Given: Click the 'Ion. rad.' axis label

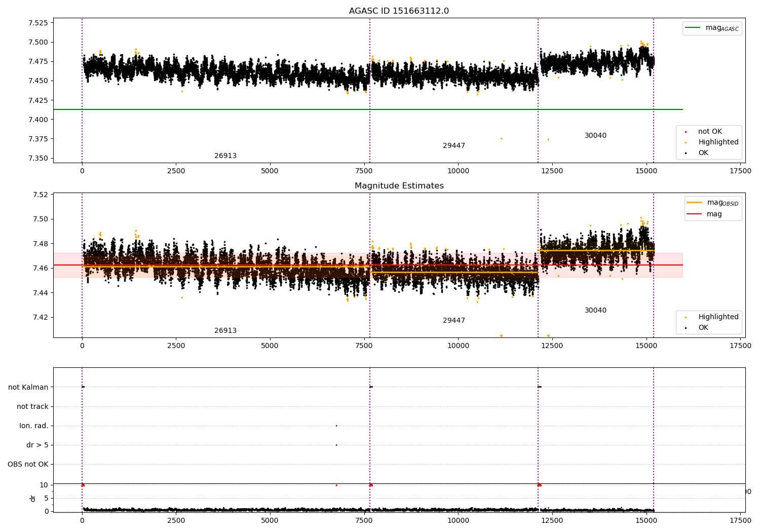Looking at the screenshot, I should point(34,426).
